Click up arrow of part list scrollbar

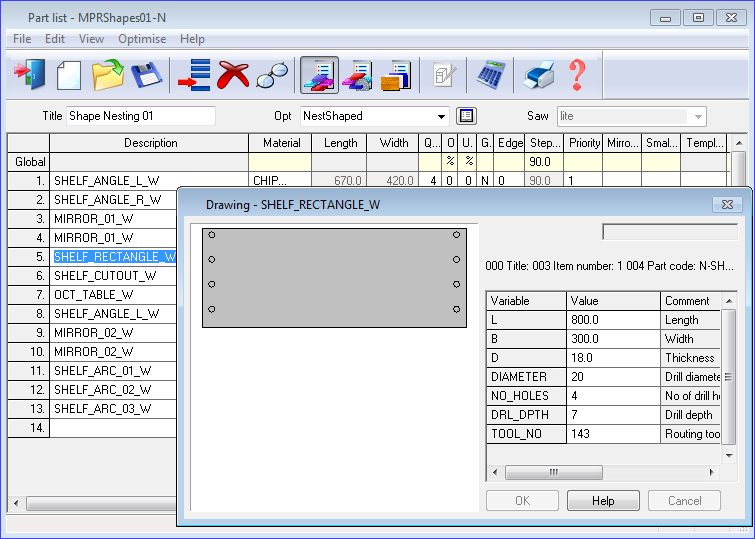pyautogui.click(x=738, y=143)
